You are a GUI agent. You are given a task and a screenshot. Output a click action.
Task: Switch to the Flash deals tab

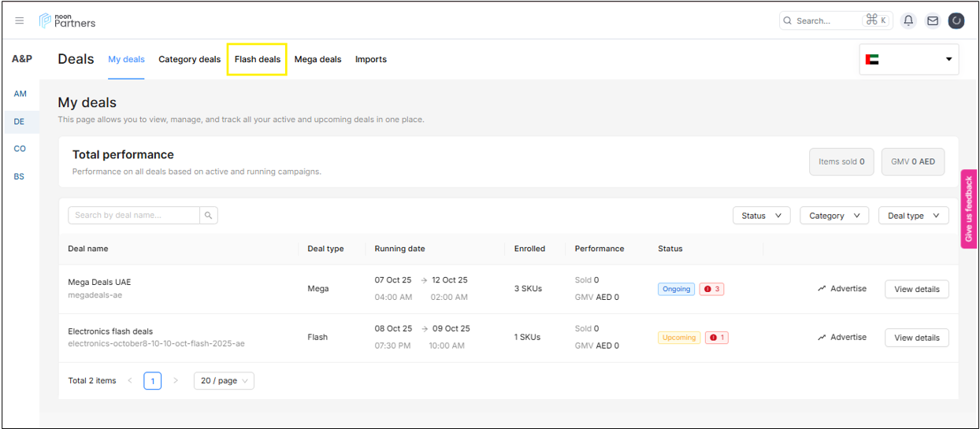point(257,60)
